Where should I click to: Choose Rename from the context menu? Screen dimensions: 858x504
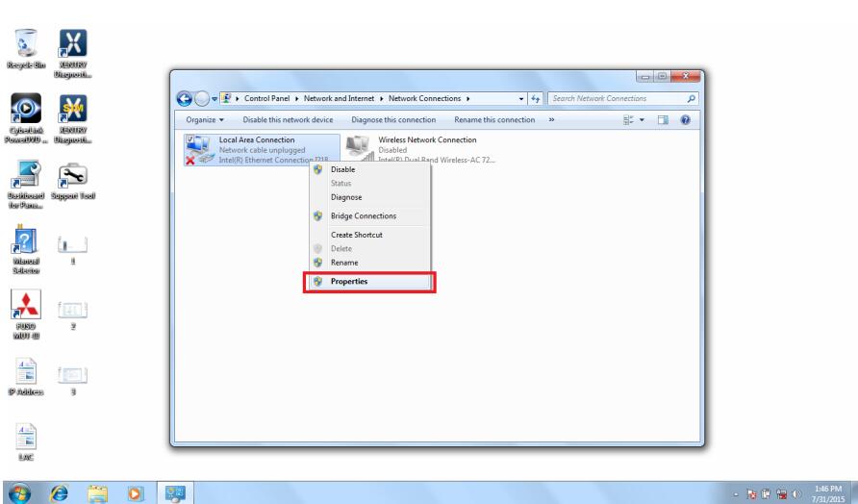(x=370, y=263)
